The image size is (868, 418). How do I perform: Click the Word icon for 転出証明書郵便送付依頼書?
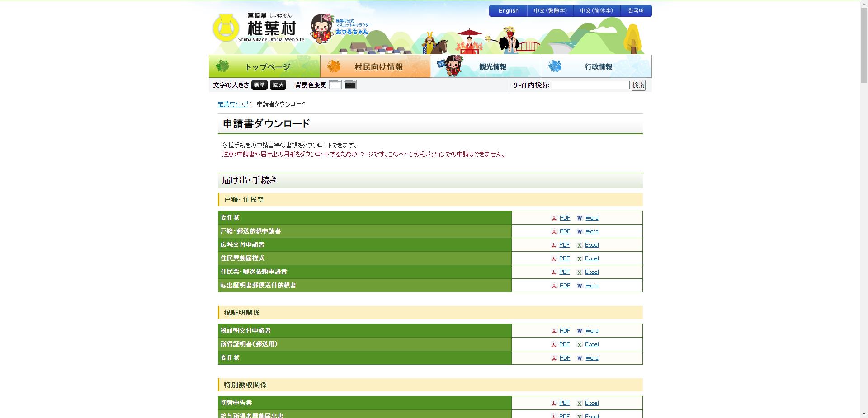[x=580, y=286]
